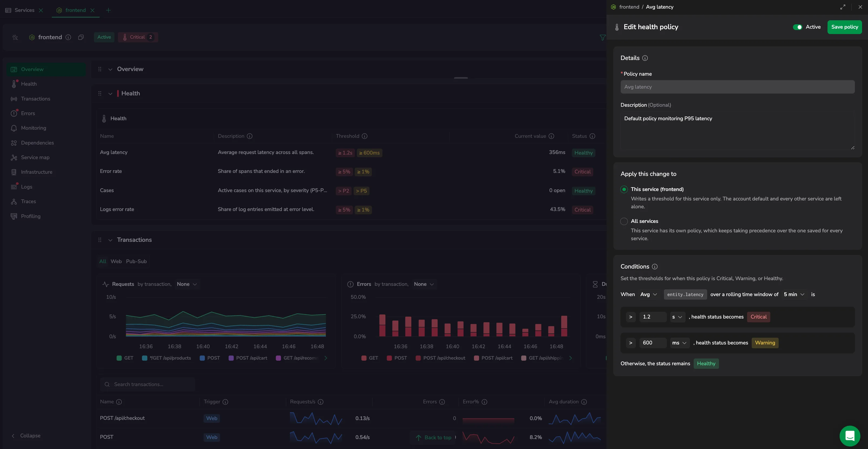Click the Save policy button
This screenshot has height=449, width=868.
pyautogui.click(x=845, y=27)
